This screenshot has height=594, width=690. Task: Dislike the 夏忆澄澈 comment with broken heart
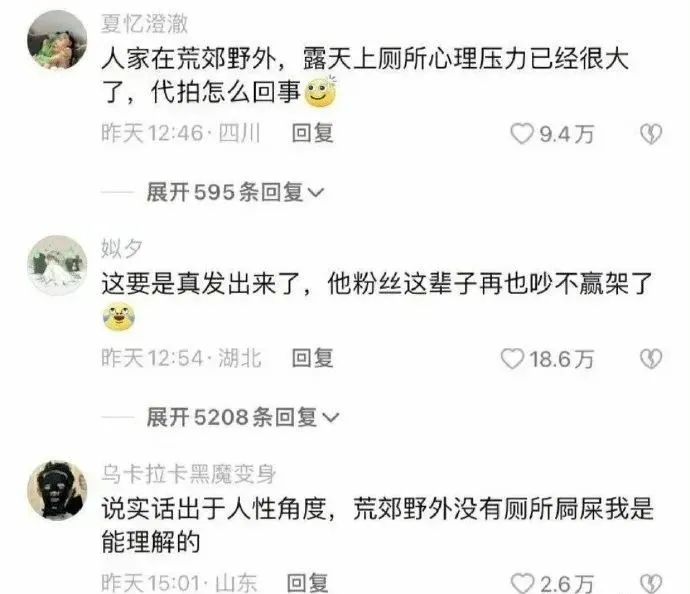[x=651, y=134]
